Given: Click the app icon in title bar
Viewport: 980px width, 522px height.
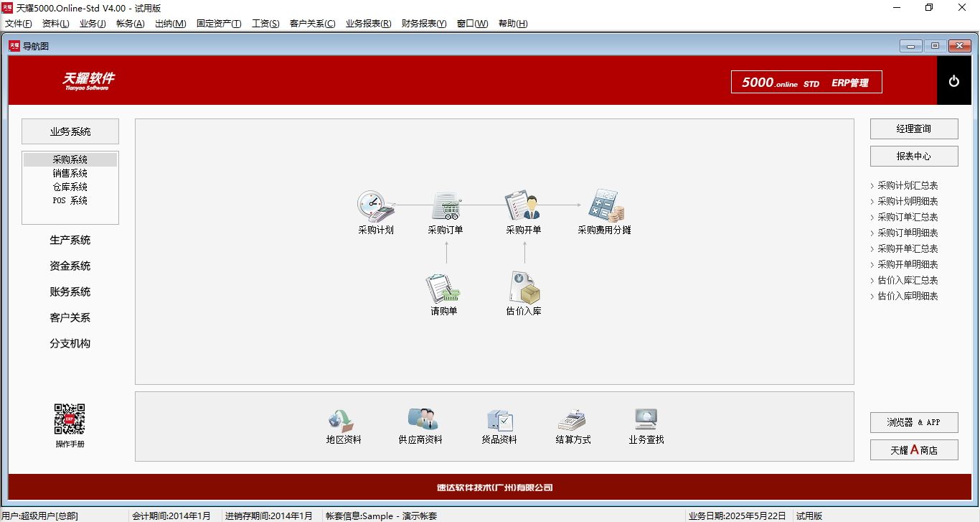Looking at the screenshot, I should point(7,7).
